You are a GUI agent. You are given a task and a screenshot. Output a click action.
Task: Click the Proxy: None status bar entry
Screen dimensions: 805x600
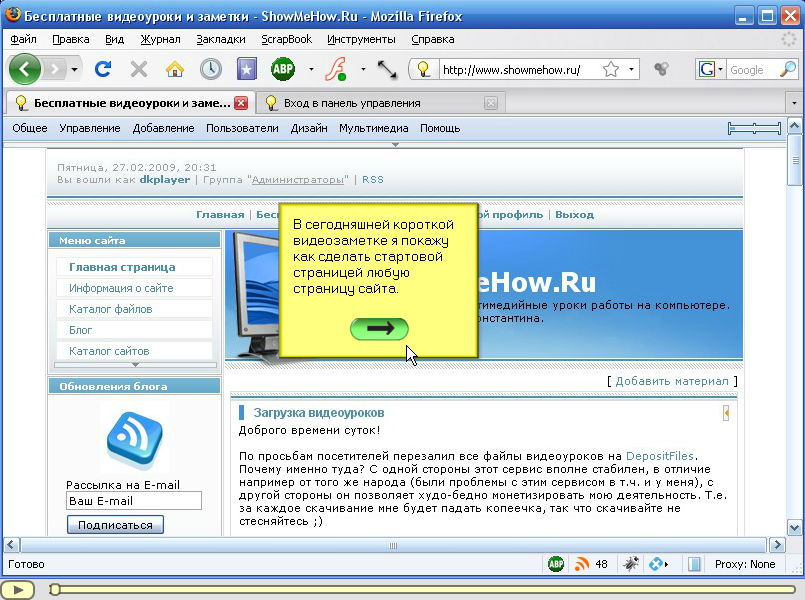[745, 564]
